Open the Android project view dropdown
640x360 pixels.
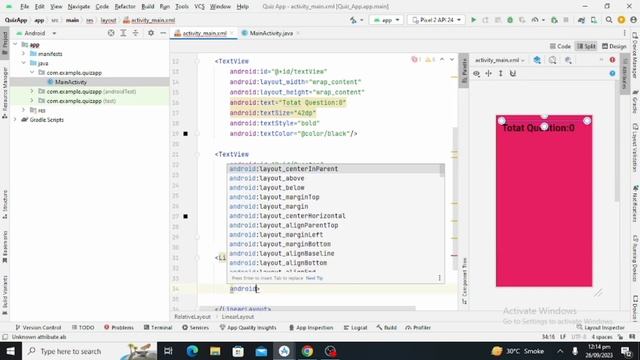36,33
